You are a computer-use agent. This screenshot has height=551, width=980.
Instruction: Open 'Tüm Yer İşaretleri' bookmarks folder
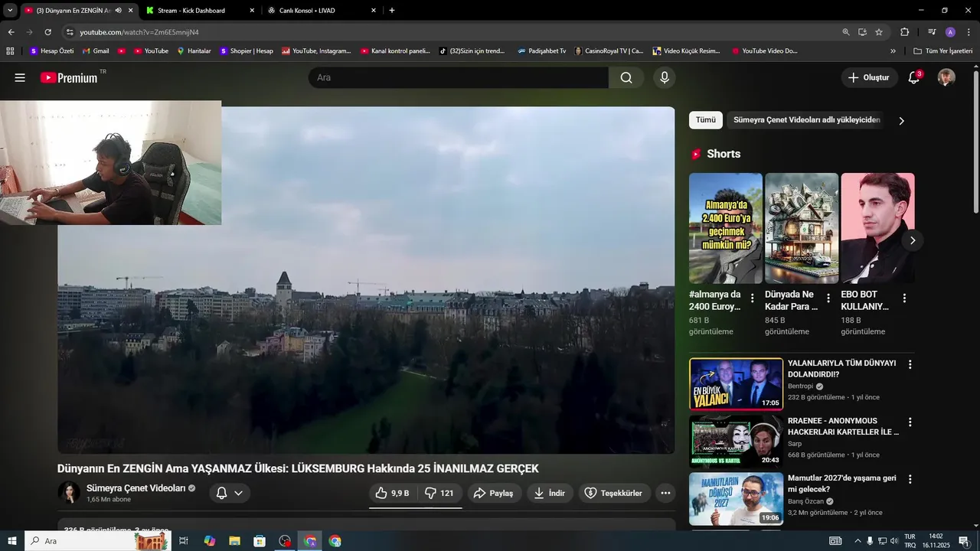pyautogui.click(x=942, y=51)
